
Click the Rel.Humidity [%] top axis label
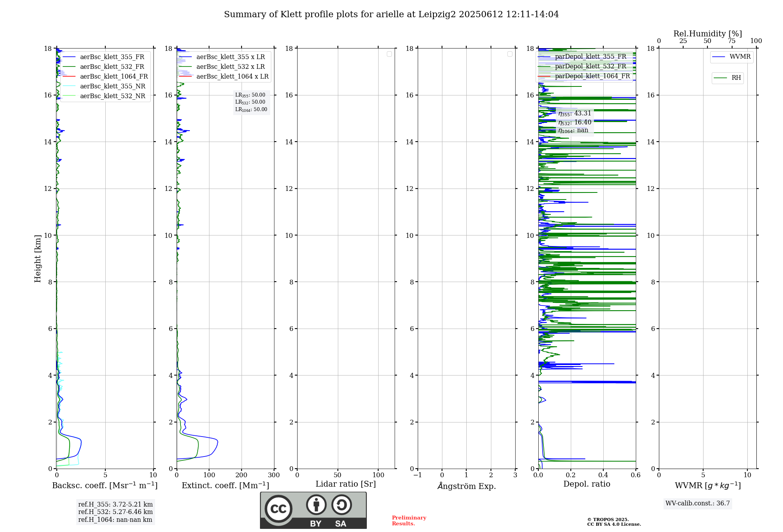[708, 34]
